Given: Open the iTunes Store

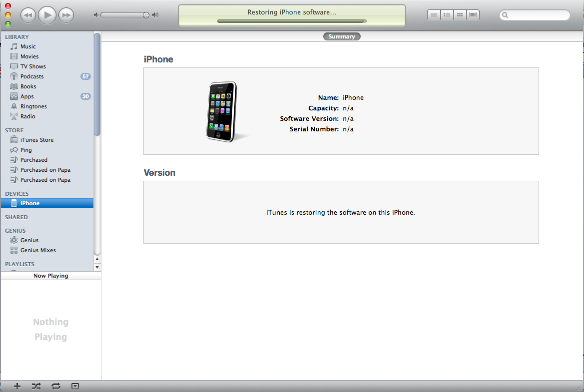Looking at the screenshot, I should (47, 140).
